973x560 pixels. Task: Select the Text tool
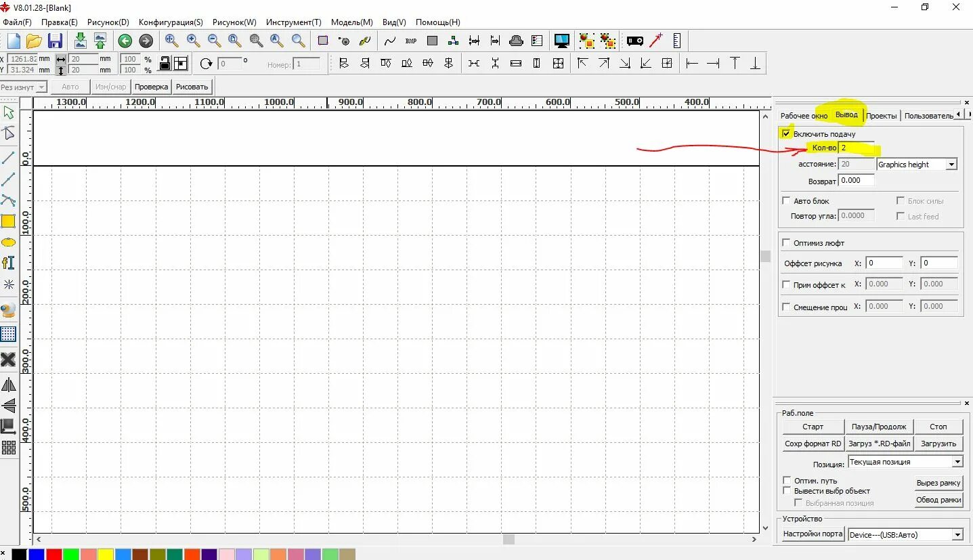pyautogui.click(x=8, y=263)
